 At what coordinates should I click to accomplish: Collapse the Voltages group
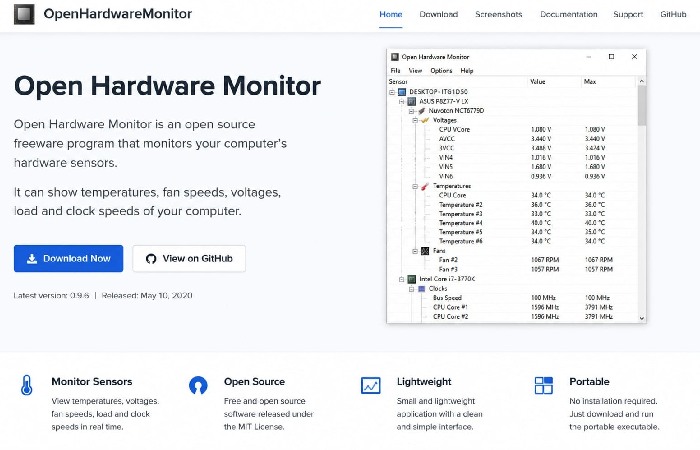(x=415, y=120)
